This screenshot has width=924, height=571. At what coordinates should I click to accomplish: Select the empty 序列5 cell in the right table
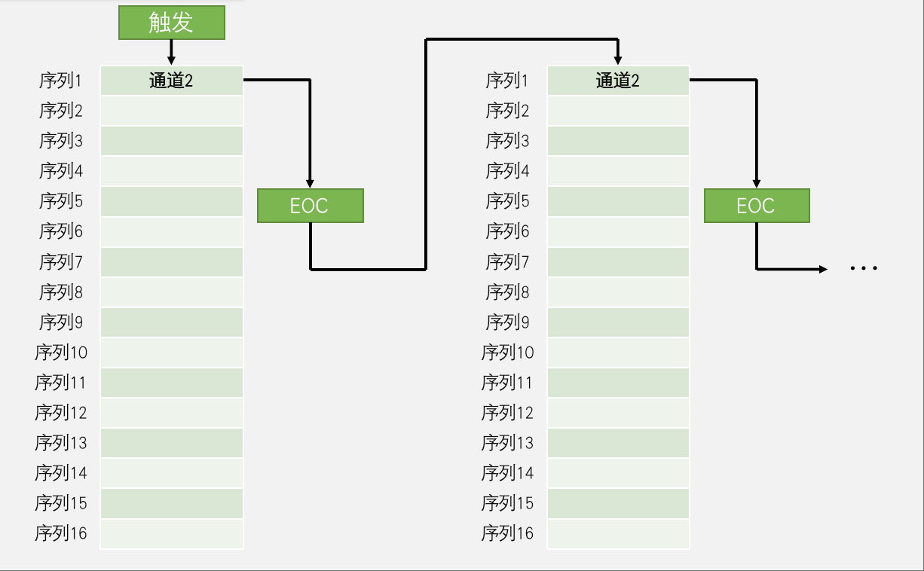pos(618,201)
